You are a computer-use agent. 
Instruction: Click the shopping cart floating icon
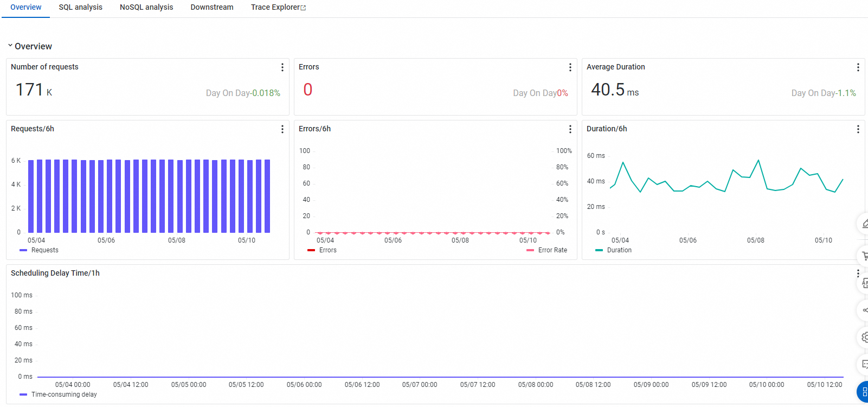click(x=864, y=256)
